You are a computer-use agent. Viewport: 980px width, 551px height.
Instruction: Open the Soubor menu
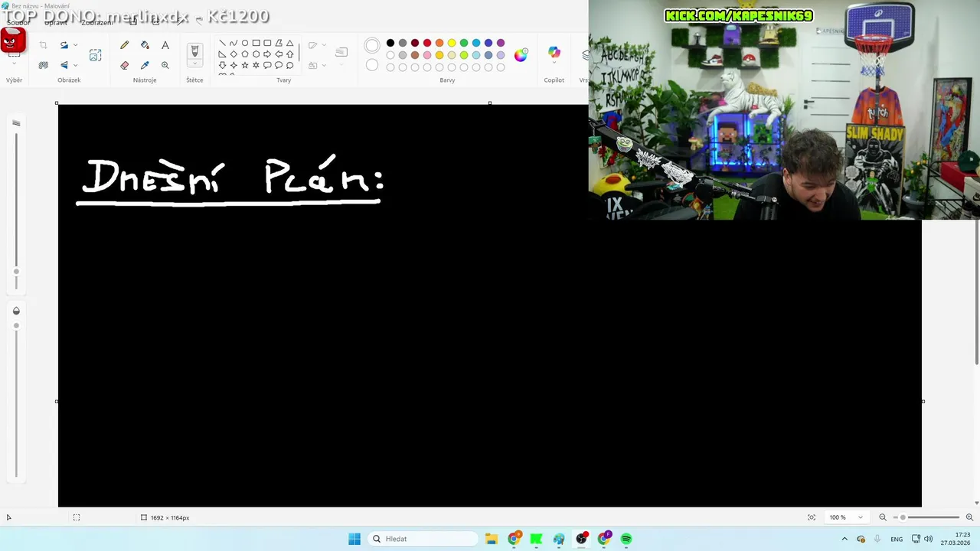point(18,22)
